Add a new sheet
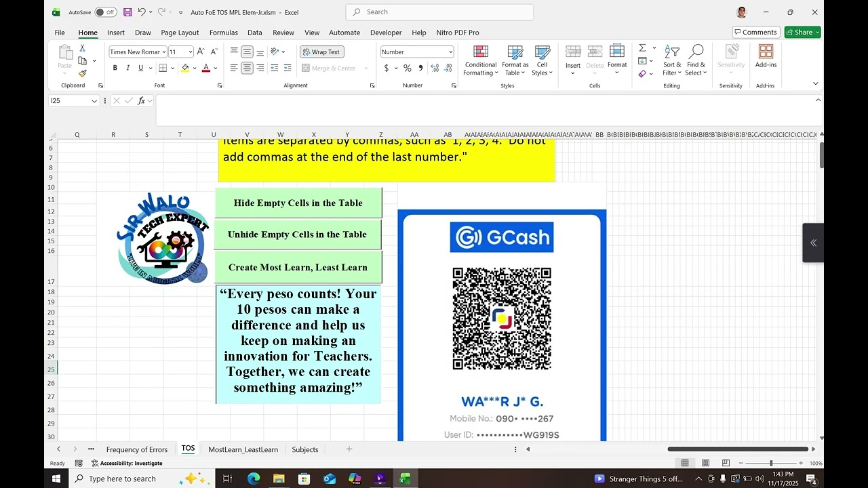868x488 pixels. coord(349,449)
